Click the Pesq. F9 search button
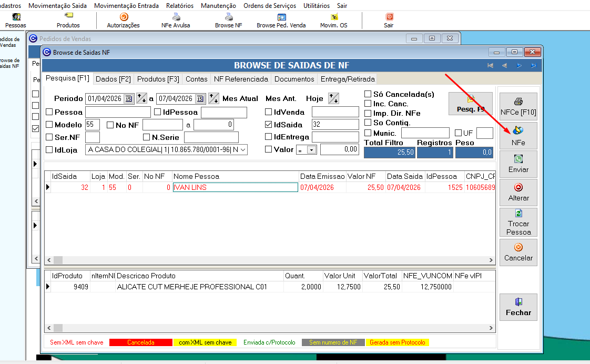Screen dimensions: 590x364 click(470, 104)
